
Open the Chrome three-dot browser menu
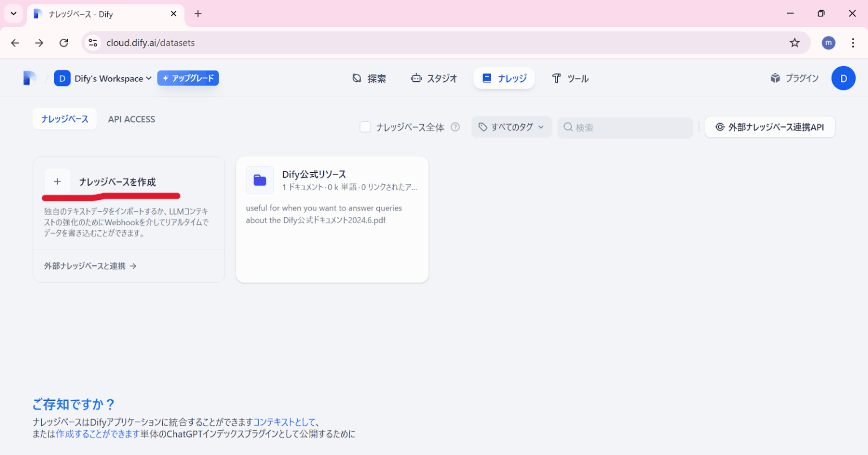tap(853, 42)
